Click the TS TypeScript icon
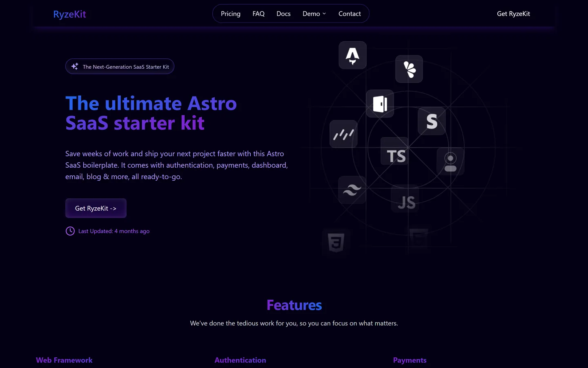The width and height of the screenshot is (588, 368). pyautogui.click(x=395, y=151)
